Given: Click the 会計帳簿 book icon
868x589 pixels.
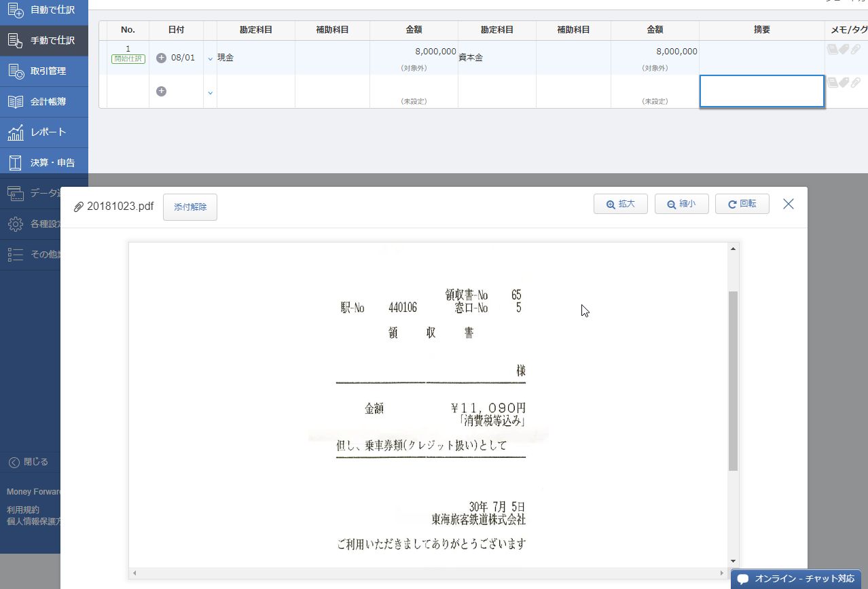Looking at the screenshot, I should point(16,102).
